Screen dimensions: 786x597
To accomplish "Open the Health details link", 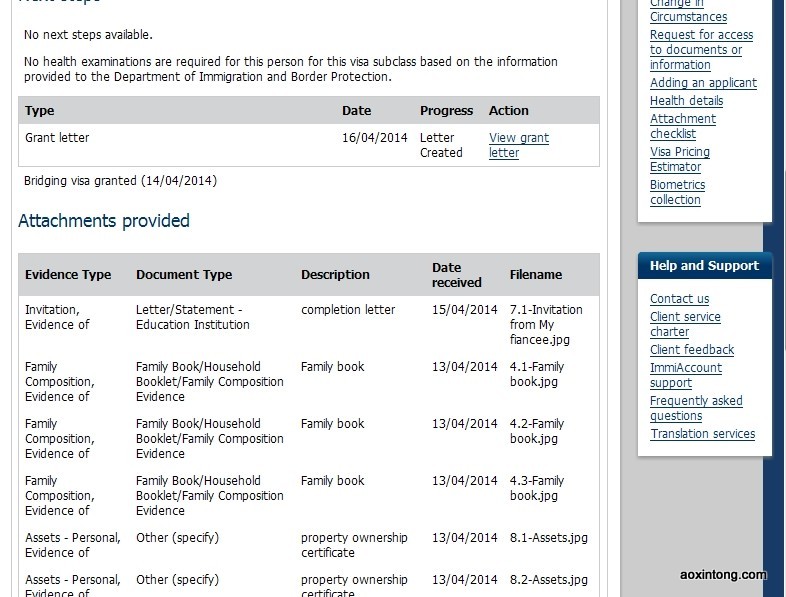I will (x=686, y=101).
